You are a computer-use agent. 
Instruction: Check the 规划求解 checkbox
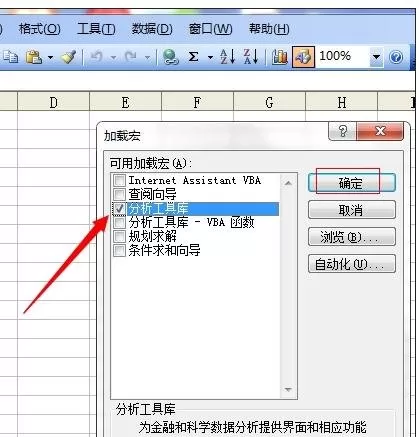click(119, 236)
